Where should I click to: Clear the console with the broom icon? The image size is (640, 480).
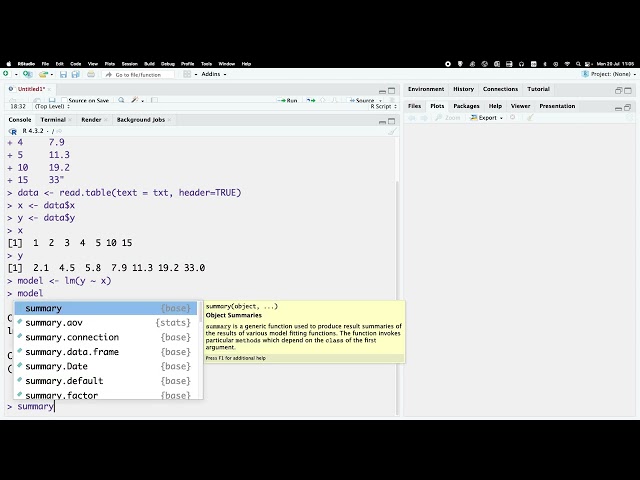click(392, 131)
